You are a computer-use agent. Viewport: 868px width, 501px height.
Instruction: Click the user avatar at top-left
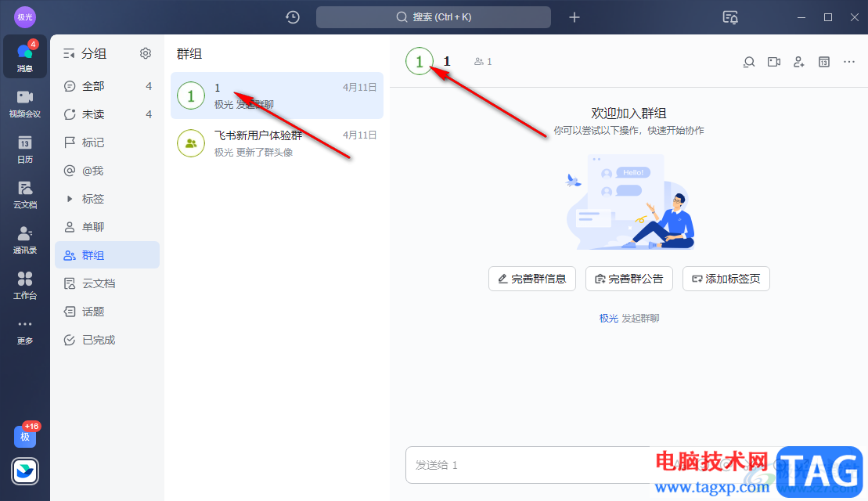click(x=25, y=17)
